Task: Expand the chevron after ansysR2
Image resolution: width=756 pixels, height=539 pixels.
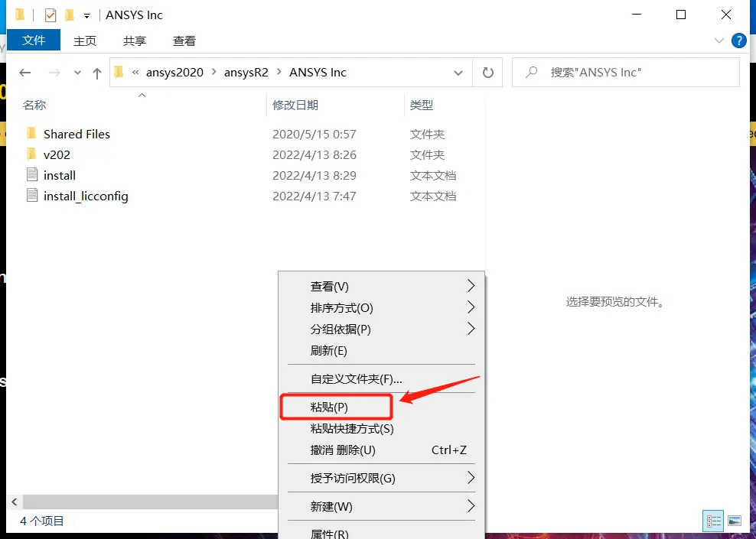Action: (x=279, y=73)
